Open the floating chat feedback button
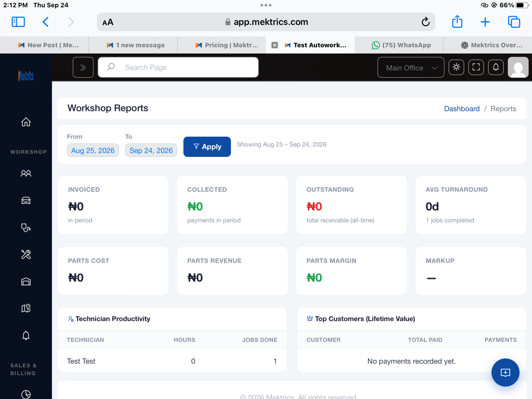 [x=505, y=372]
